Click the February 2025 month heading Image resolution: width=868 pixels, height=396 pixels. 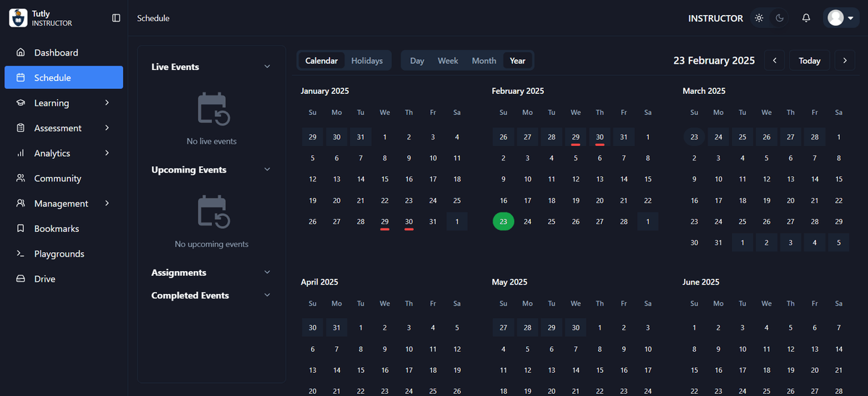point(518,91)
